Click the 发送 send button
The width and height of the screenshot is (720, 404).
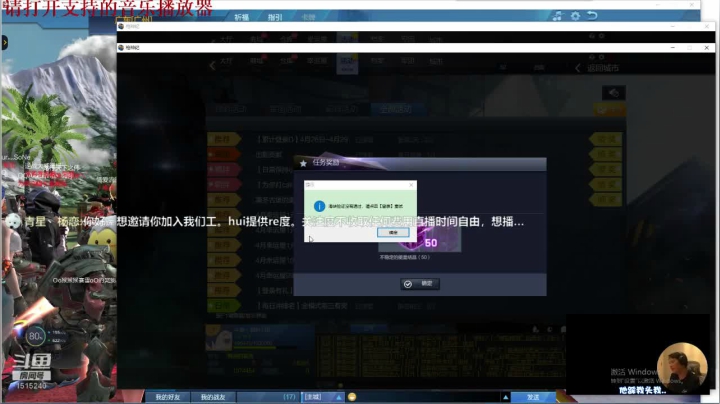533,397
